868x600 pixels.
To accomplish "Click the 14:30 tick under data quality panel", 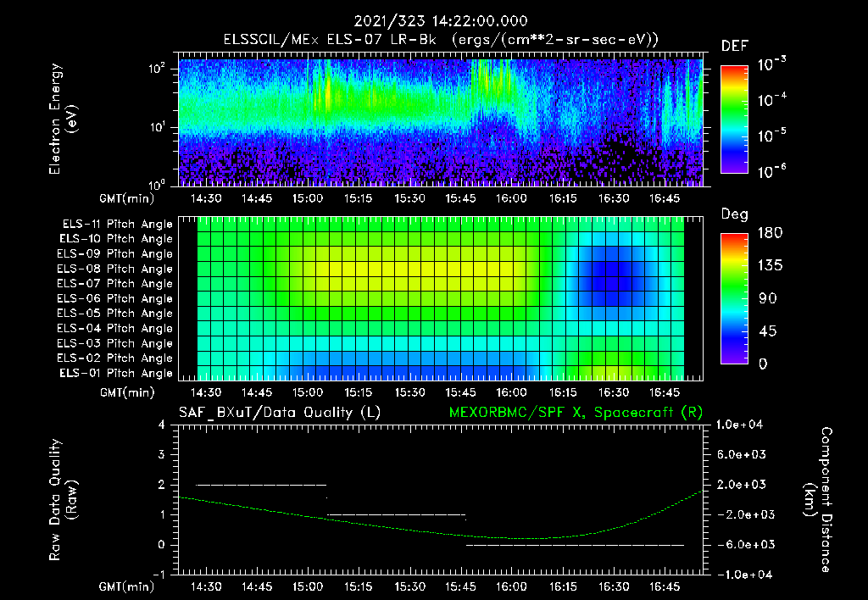I will (206, 586).
